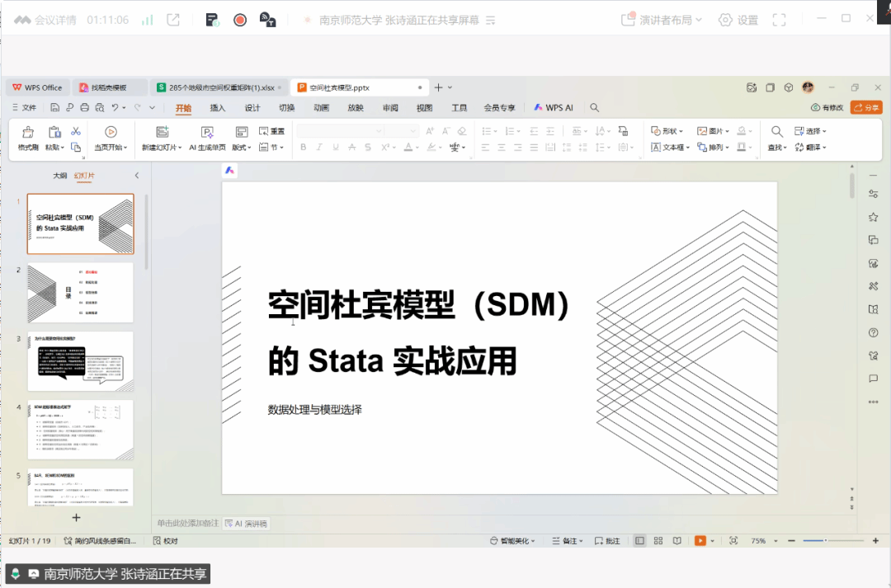This screenshot has height=588, width=891.
Task: Click the red record button in meeting bar
Action: click(240, 20)
